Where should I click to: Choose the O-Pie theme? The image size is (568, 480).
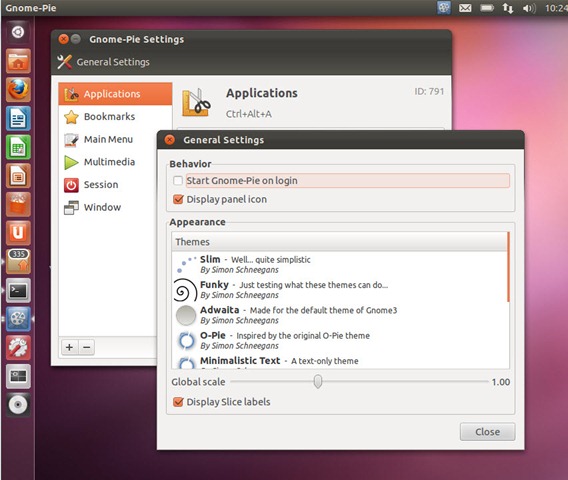pyautogui.click(x=339, y=341)
